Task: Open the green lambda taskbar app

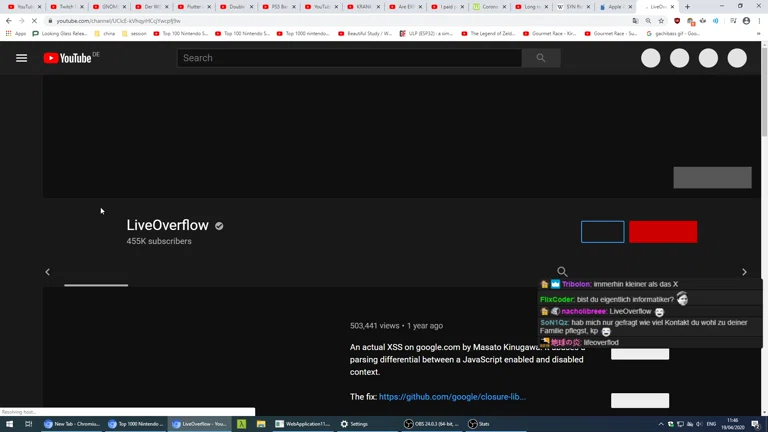Action: tap(241, 424)
